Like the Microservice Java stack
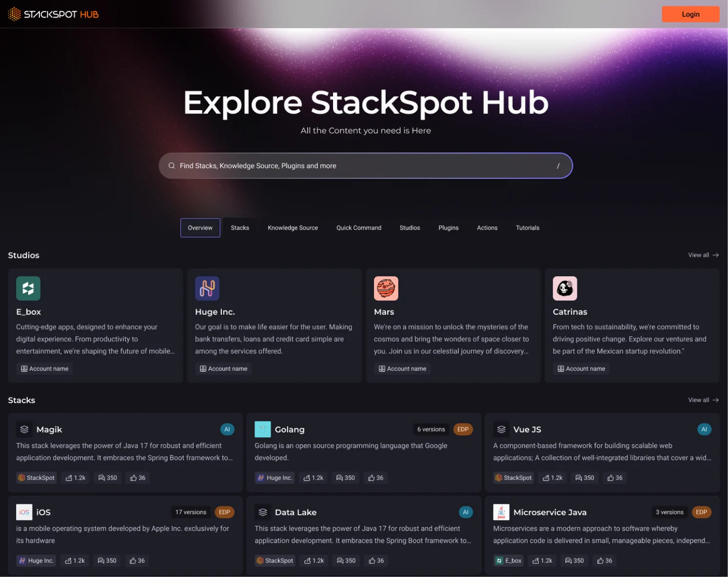Viewport: 728px width, 577px height. tap(605, 561)
